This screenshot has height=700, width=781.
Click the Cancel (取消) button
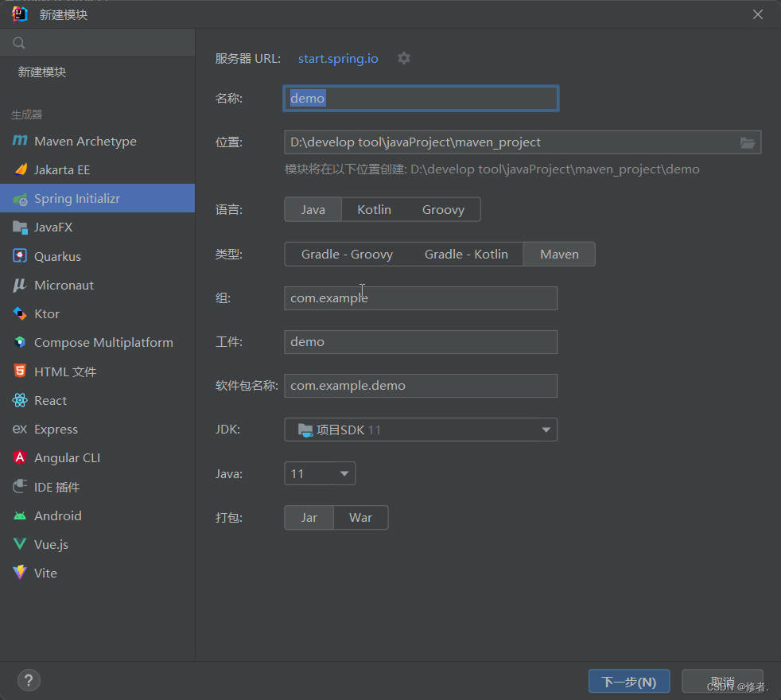point(722,681)
